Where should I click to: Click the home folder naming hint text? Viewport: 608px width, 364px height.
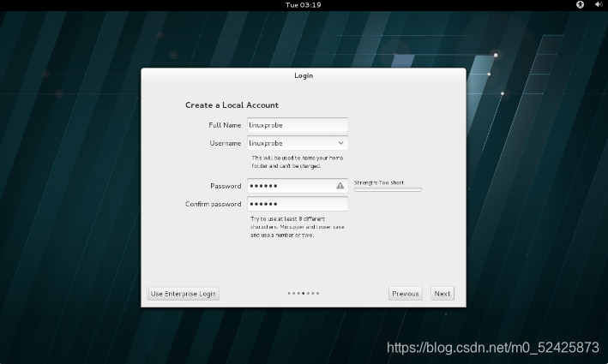[298, 162]
